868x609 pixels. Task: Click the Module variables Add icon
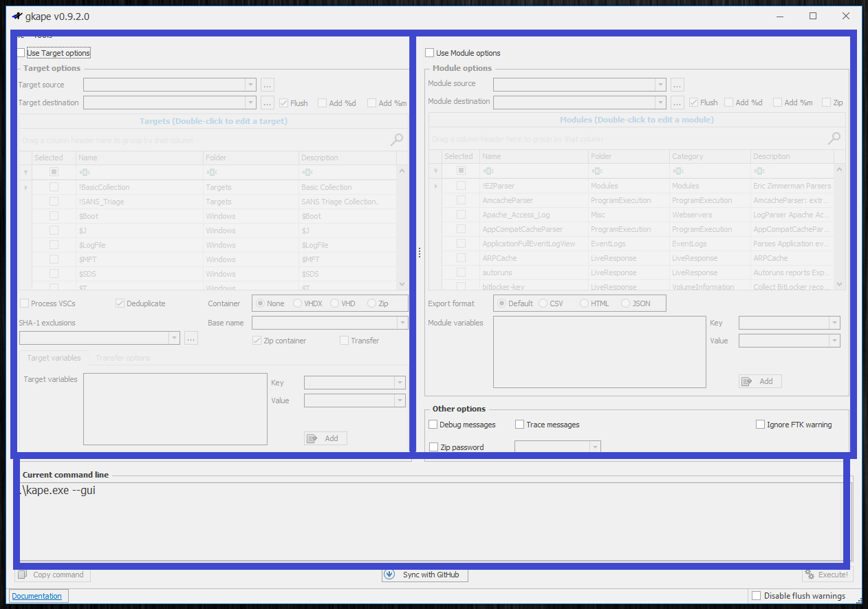pyautogui.click(x=748, y=381)
